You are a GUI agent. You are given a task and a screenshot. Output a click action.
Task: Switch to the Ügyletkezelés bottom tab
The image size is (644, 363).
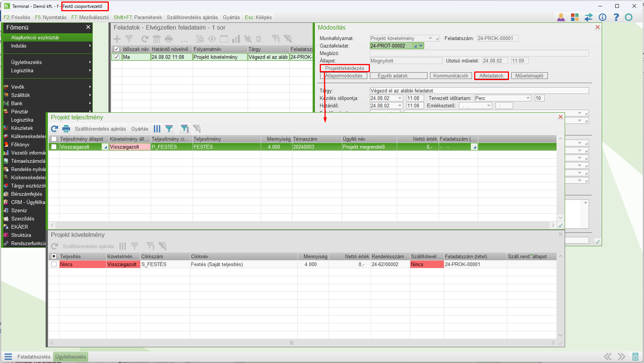click(x=71, y=357)
